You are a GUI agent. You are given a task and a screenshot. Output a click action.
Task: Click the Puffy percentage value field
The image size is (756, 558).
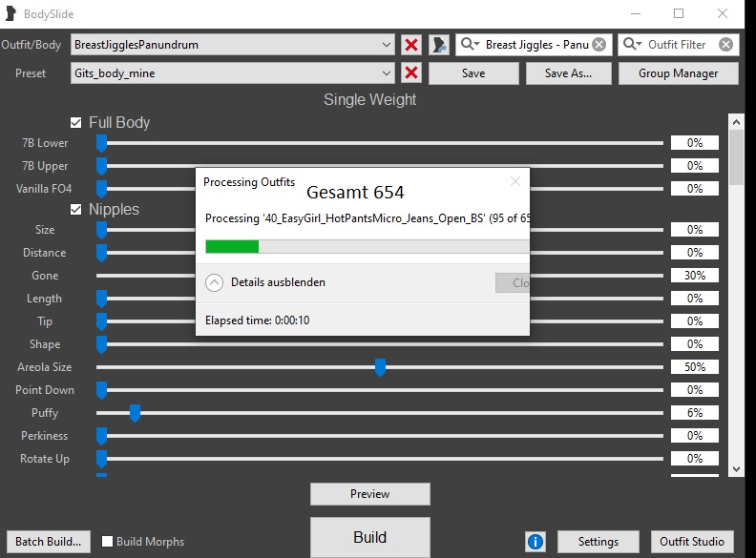[x=694, y=413]
